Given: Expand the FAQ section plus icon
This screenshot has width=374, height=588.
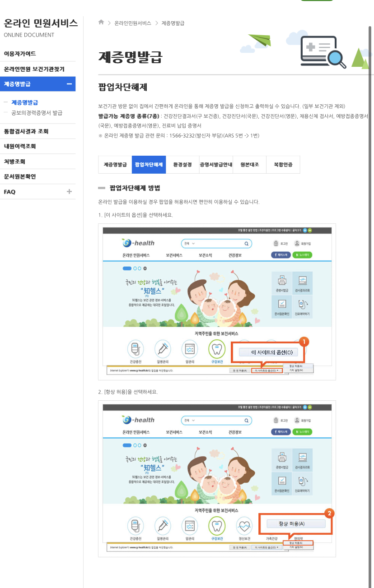Looking at the screenshot, I should [x=69, y=191].
